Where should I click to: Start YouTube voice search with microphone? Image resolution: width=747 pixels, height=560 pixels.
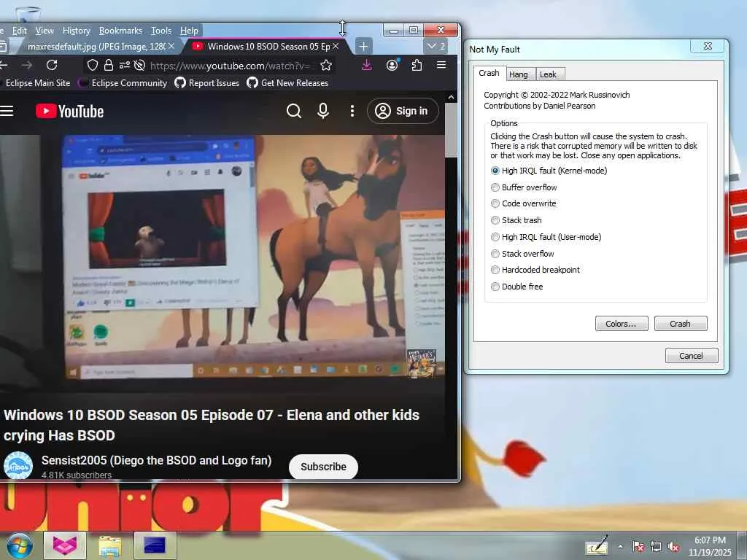pos(323,111)
